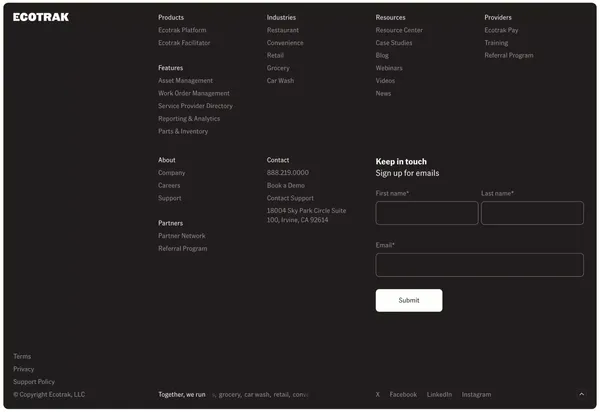The image size is (600, 412).
Task: Click the News link
Action: coord(383,93)
